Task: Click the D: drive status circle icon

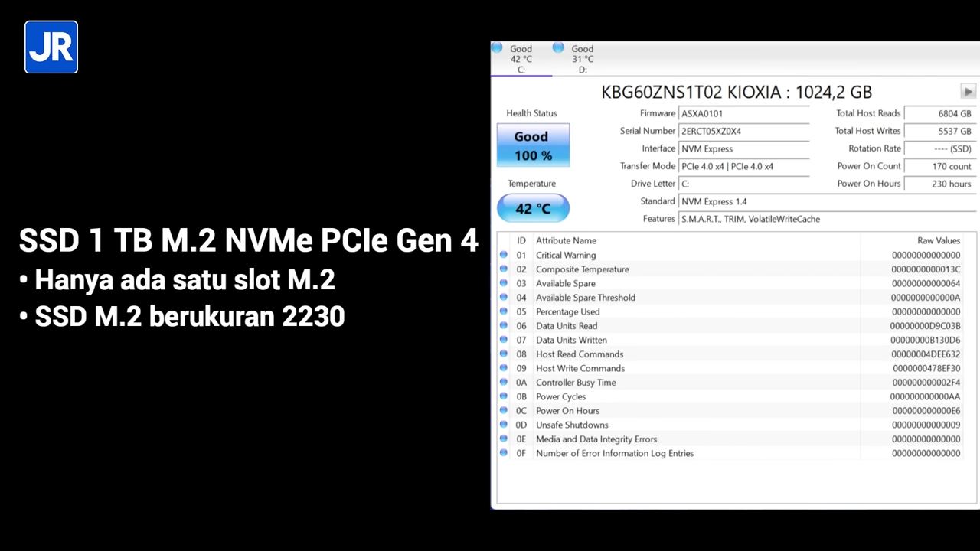Action: pyautogui.click(x=558, y=47)
